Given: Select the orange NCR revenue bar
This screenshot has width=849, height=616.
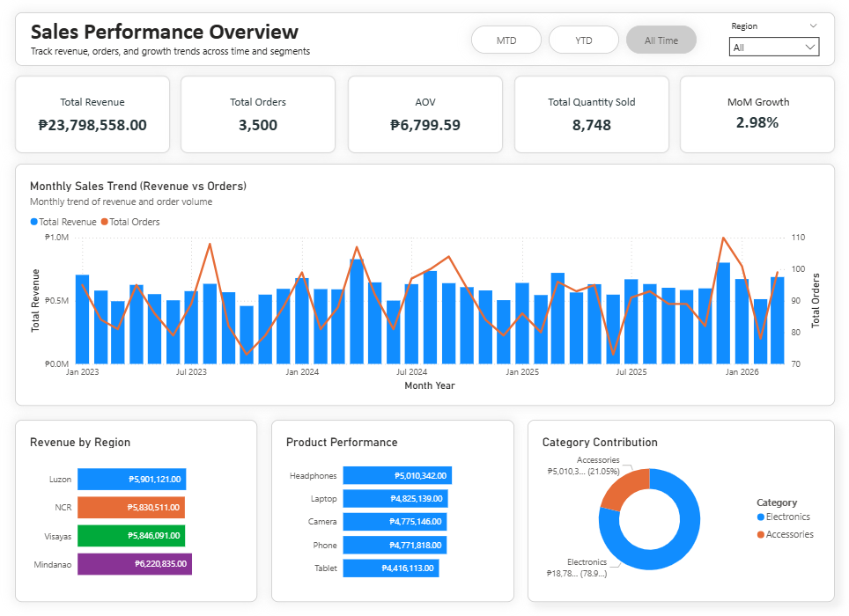Looking at the screenshot, I should (x=130, y=508).
